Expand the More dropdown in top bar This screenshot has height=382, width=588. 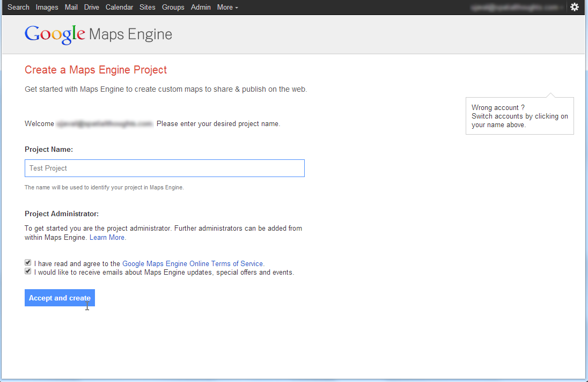(227, 7)
